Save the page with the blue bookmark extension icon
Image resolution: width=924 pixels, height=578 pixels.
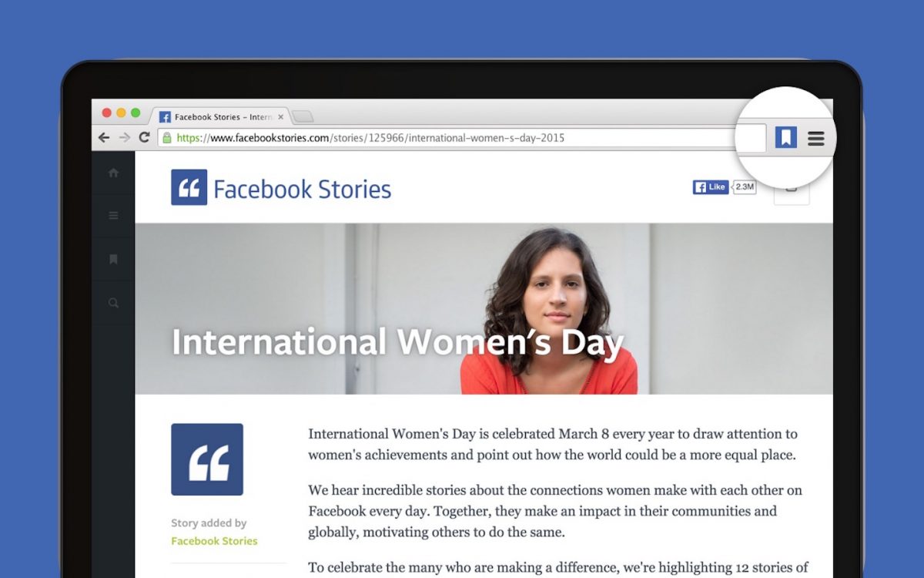pyautogui.click(x=786, y=138)
